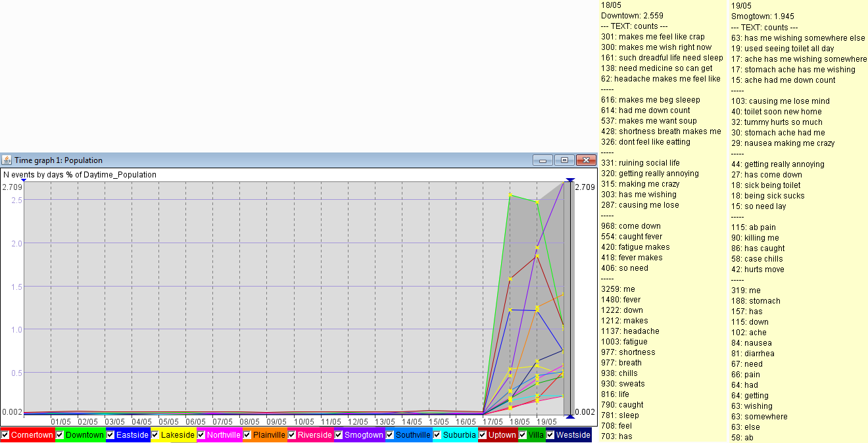868x443 pixels.
Task: Click the 19/05 date label on the time axis
Action: pos(547,421)
